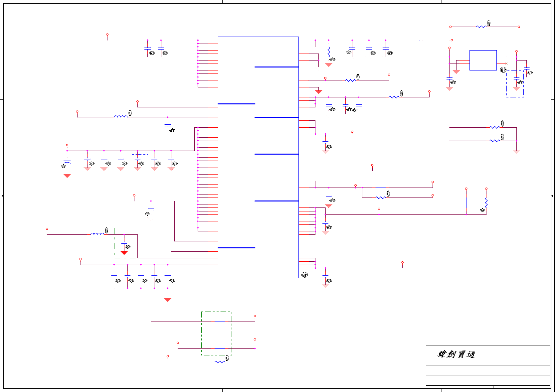
Task: Click the large GP marker next to the no-connect X
Action: (x=503, y=70)
